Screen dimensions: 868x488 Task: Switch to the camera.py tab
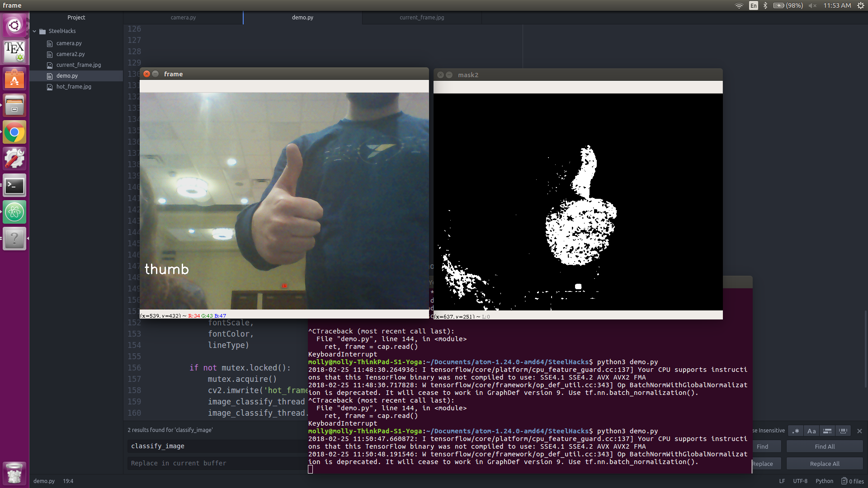(x=183, y=18)
